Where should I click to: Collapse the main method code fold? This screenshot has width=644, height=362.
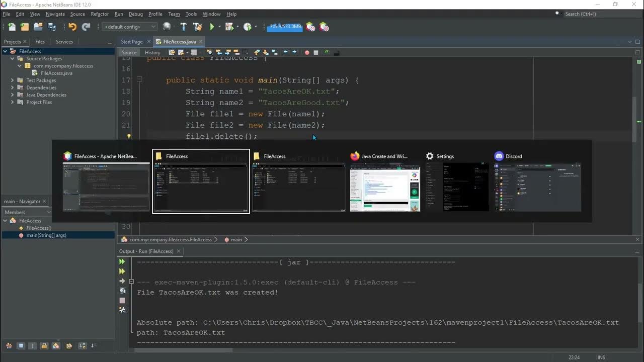(139, 79)
